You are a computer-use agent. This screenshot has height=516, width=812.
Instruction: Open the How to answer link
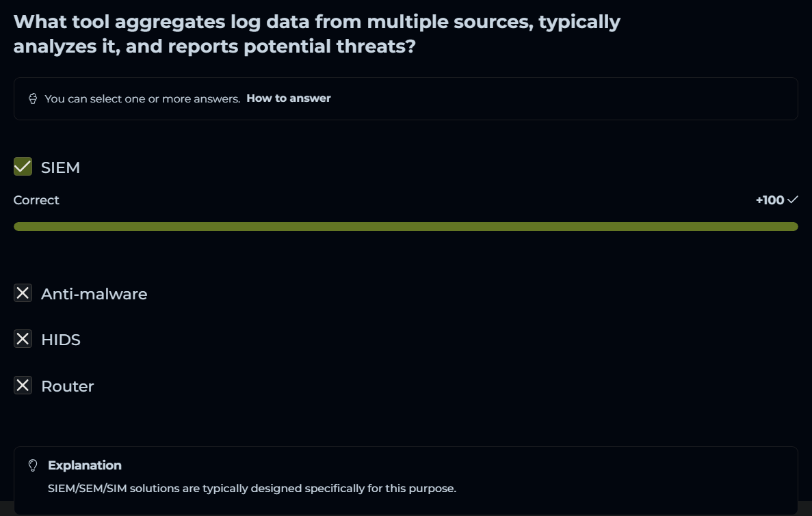[x=288, y=98]
